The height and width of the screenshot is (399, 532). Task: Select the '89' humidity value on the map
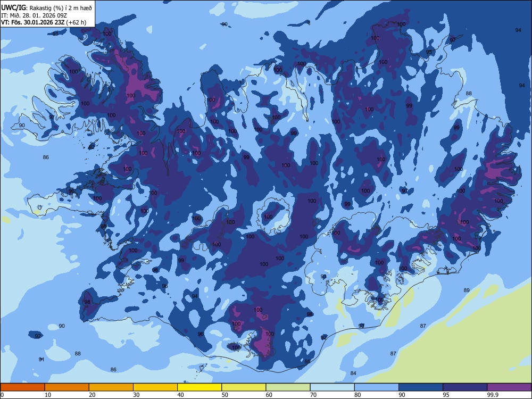pos(467,290)
